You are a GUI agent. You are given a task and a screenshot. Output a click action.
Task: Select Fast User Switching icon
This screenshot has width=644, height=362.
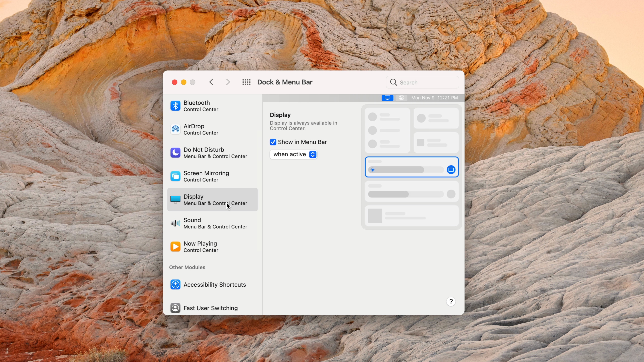click(175, 308)
